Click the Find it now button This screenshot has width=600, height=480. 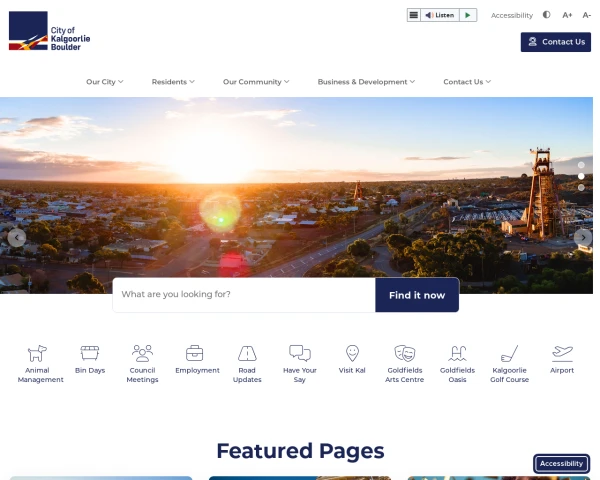[x=417, y=295]
